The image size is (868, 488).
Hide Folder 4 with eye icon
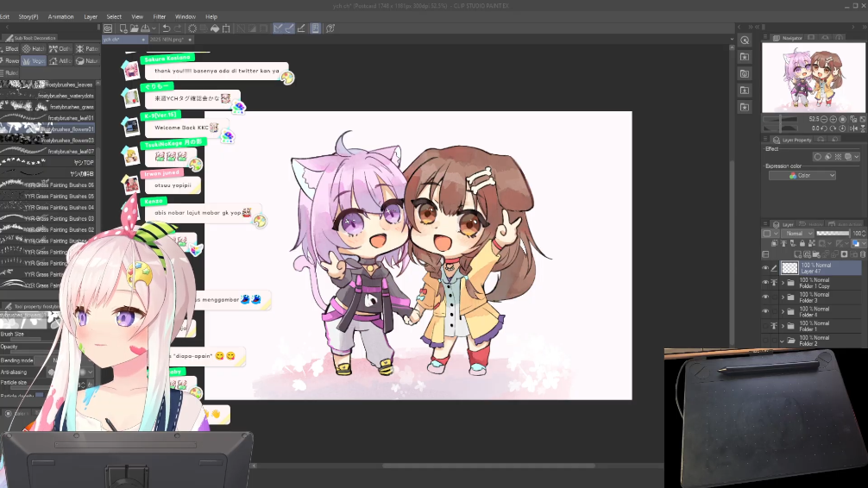765,311
